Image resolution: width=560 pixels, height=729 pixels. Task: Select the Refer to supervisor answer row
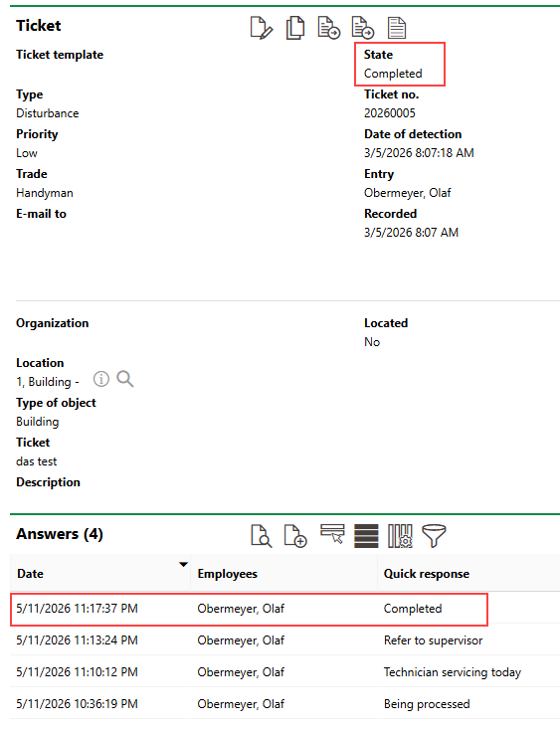tap(284, 640)
